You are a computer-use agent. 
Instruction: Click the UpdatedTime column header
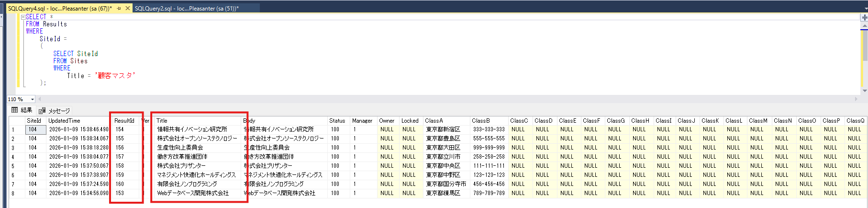(78, 121)
